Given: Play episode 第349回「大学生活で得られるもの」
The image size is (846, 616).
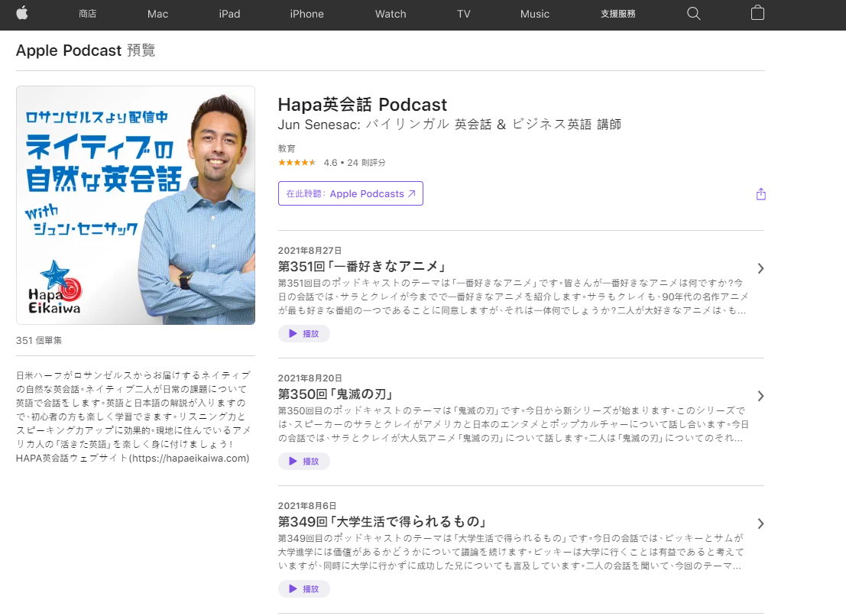Looking at the screenshot, I should (303, 589).
